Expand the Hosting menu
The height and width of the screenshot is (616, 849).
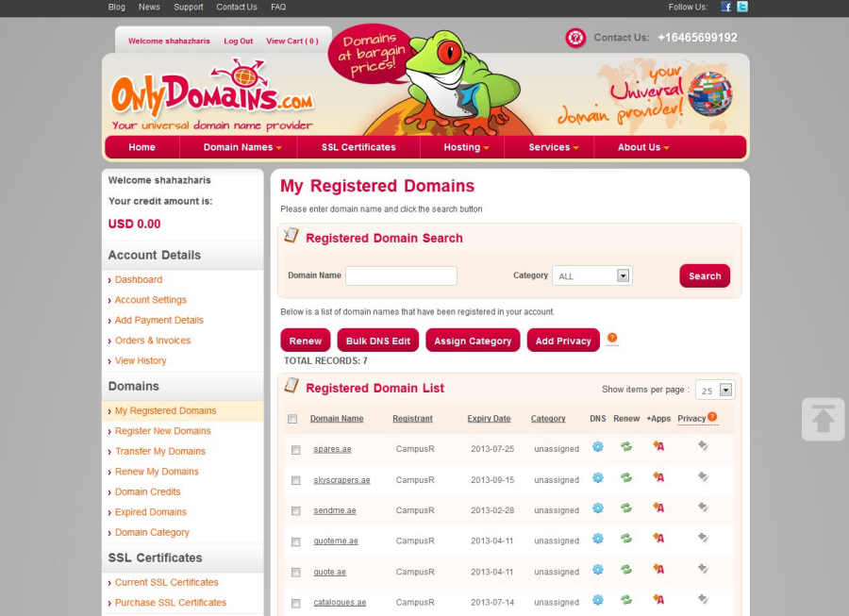(466, 147)
